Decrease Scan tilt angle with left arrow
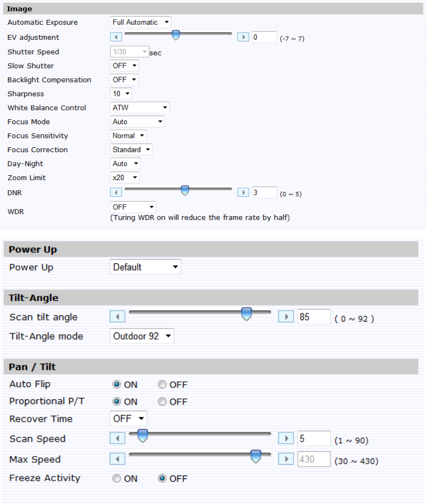This screenshot has width=427, height=504. click(117, 316)
